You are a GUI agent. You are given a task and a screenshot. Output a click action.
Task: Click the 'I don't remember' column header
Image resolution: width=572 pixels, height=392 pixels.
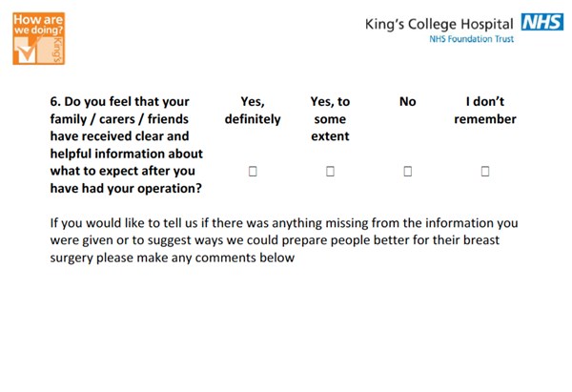(485, 111)
